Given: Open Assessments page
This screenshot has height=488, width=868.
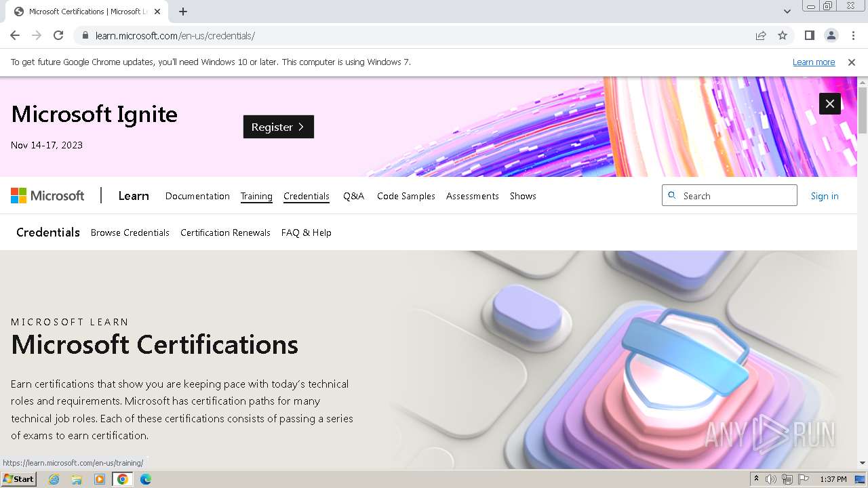Looking at the screenshot, I should (x=473, y=196).
